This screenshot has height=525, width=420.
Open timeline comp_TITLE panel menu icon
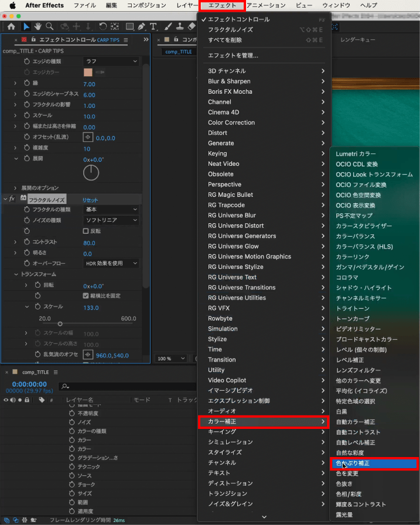[x=56, y=372]
